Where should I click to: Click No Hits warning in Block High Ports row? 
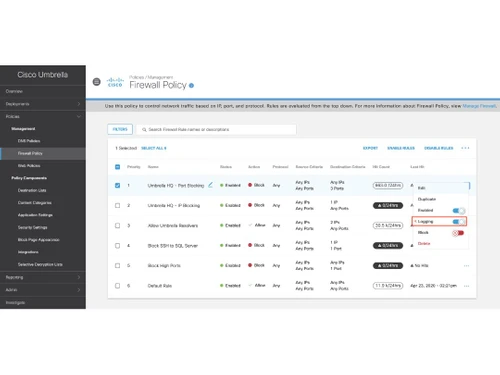(419, 266)
